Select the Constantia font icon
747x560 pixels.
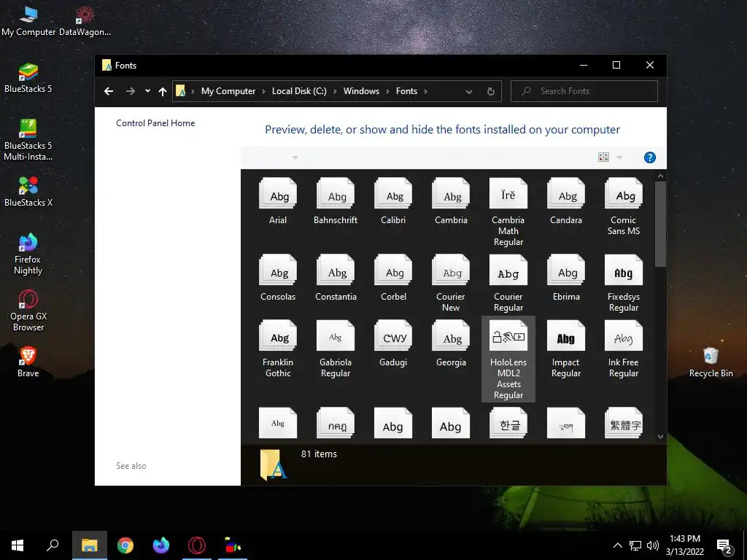[336, 270]
